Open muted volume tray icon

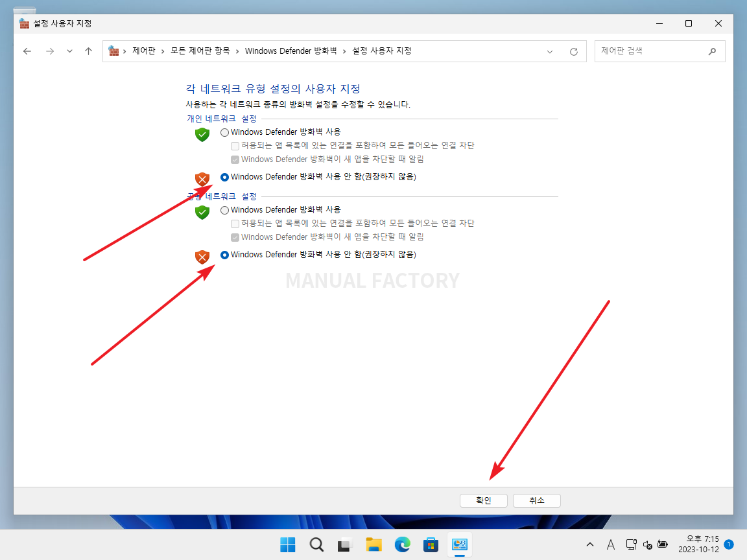point(647,544)
